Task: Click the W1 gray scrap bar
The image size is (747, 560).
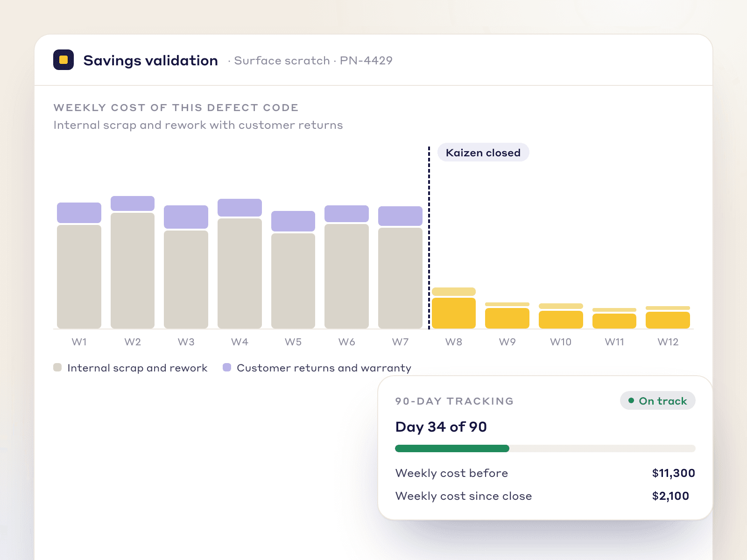Action: (79, 277)
